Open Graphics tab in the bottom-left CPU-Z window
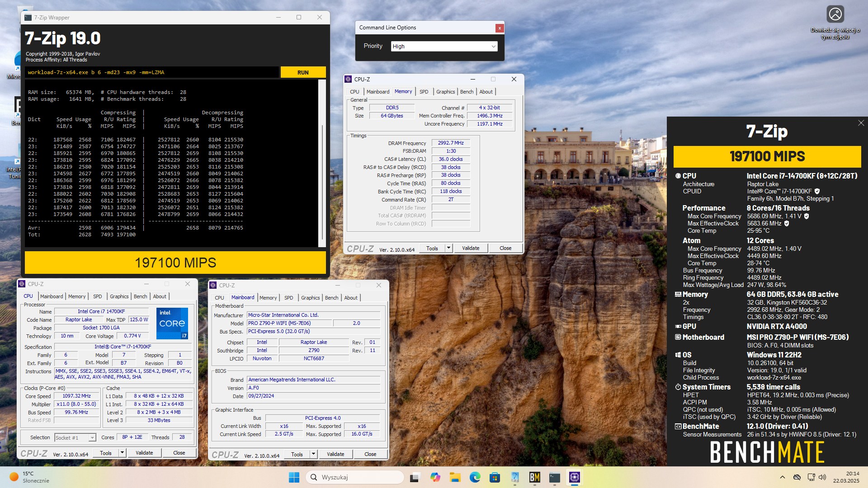 point(119,296)
